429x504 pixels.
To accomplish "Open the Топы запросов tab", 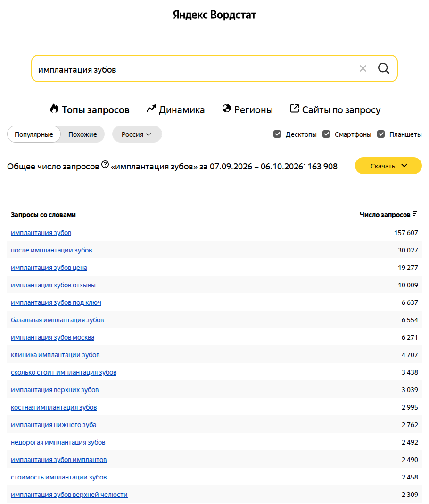I will [x=89, y=109].
